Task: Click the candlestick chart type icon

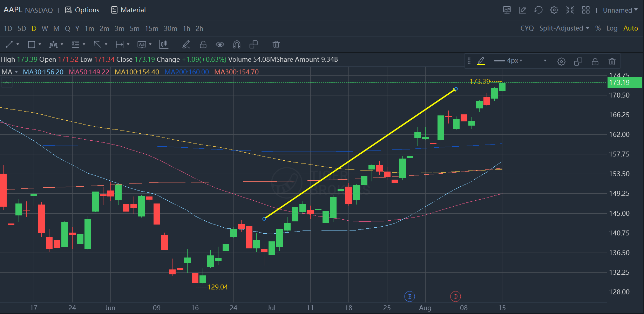Action: click(164, 45)
